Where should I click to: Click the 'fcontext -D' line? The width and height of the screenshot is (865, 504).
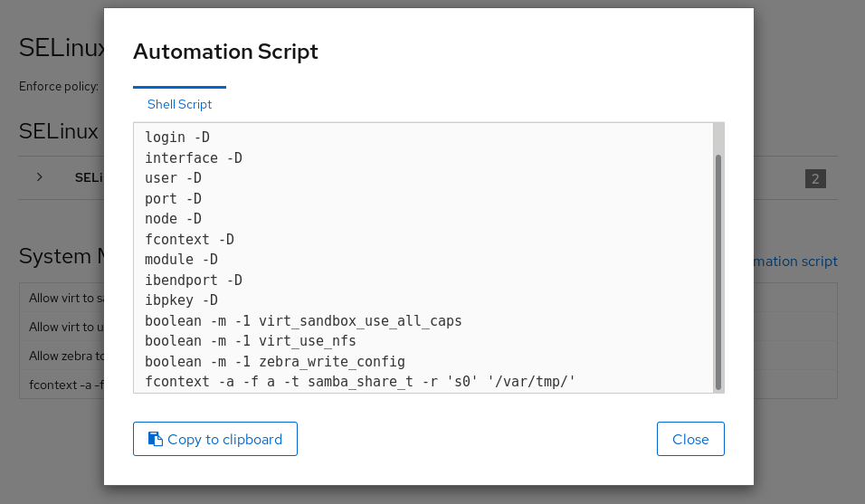(x=189, y=239)
